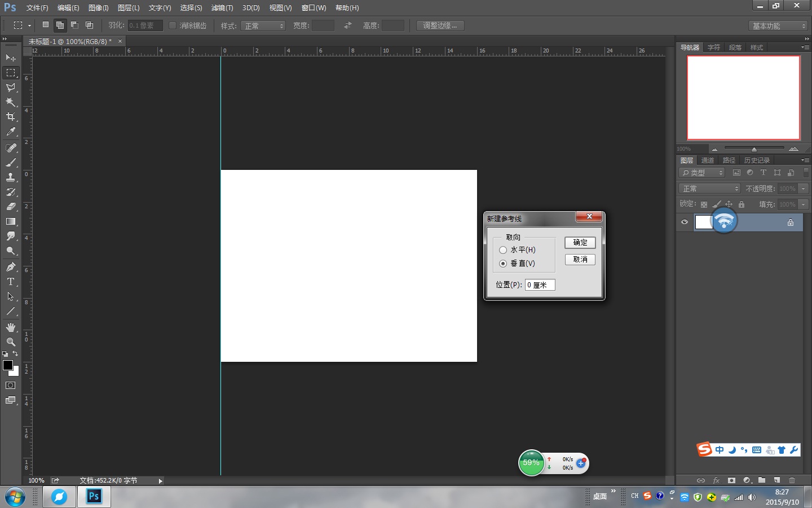Open the fill 填充 dropdown arrow
Image resolution: width=812 pixels, height=508 pixels.
804,204
